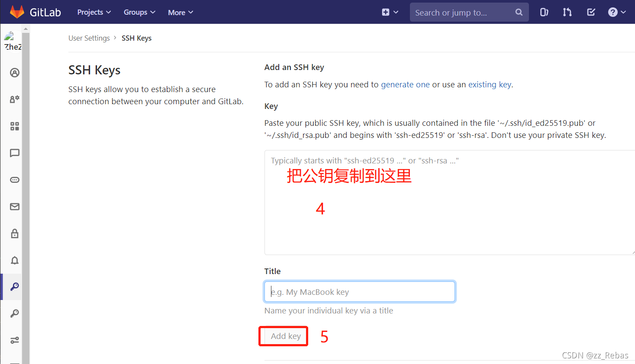Open the Projects dropdown menu

tap(94, 12)
